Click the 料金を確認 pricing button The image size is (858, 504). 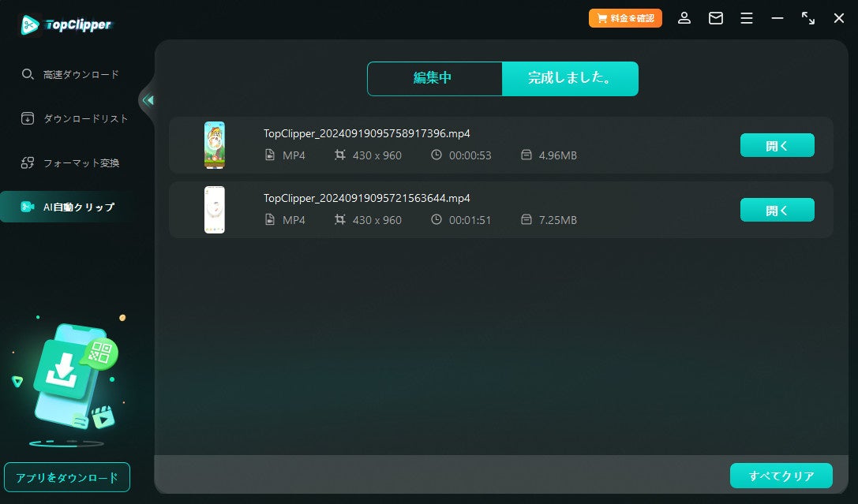pyautogui.click(x=625, y=18)
